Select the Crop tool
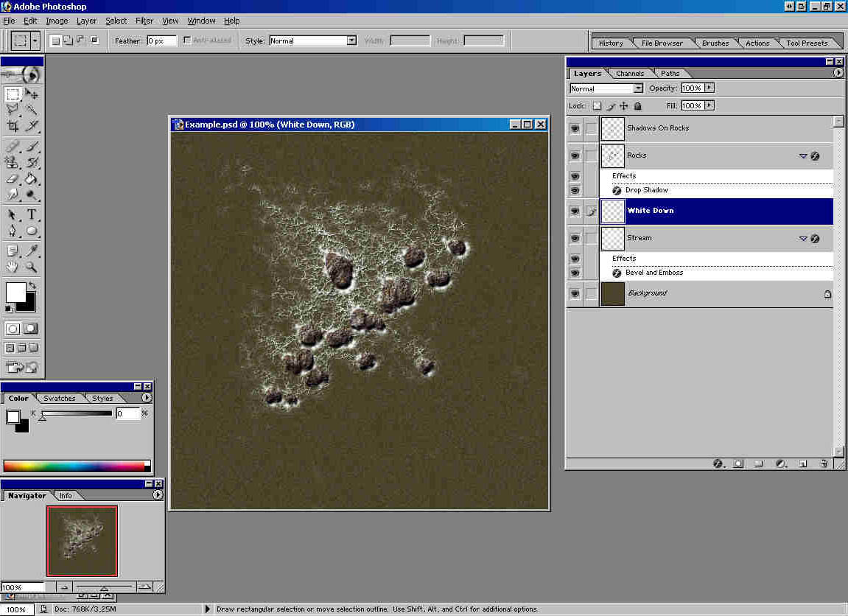 [13, 126]
